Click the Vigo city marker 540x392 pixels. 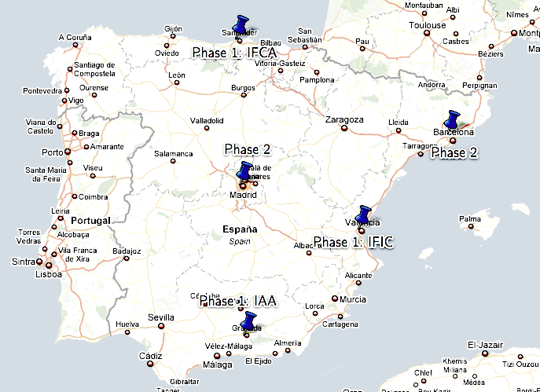pyautogui.click(x=64, y=101)
